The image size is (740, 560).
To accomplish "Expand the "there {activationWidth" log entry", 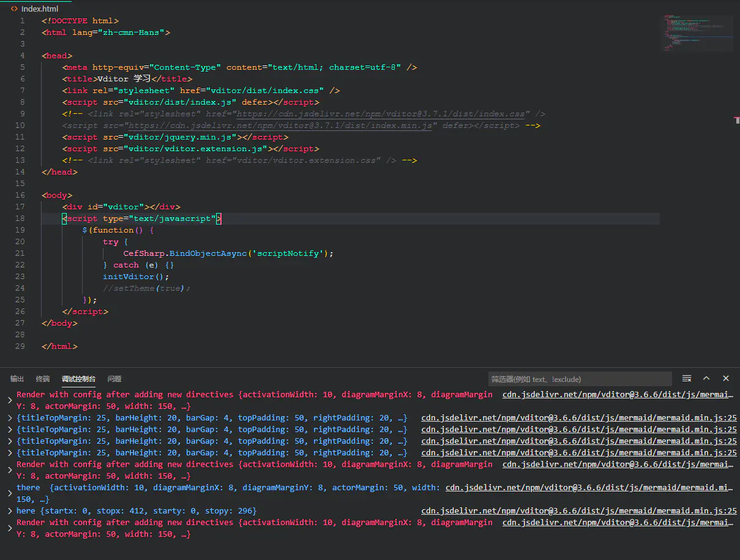I will coord(9,493).
